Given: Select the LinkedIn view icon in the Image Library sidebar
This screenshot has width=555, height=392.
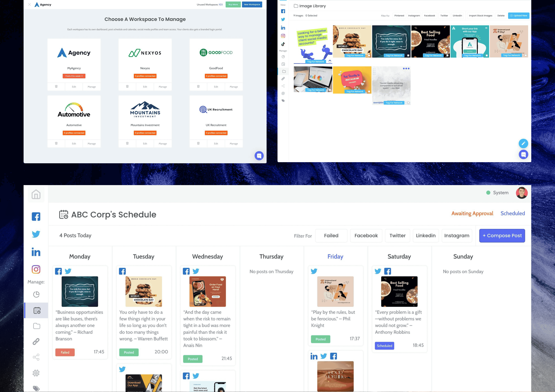Looking at the screenshot, I should 283,28.
